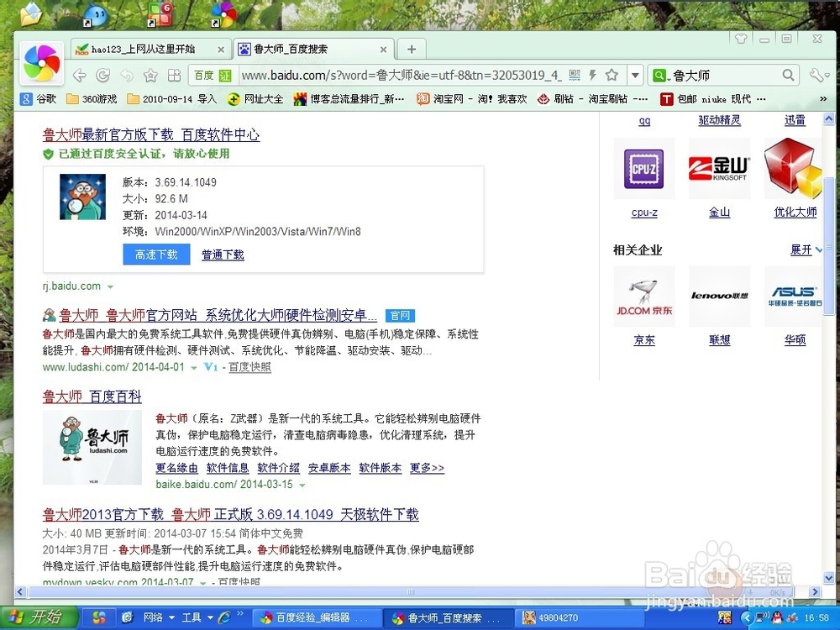The image size is (840, 630).
Task: Open 鲁大师最新官方版下载 result link
Action: (151, 135)
